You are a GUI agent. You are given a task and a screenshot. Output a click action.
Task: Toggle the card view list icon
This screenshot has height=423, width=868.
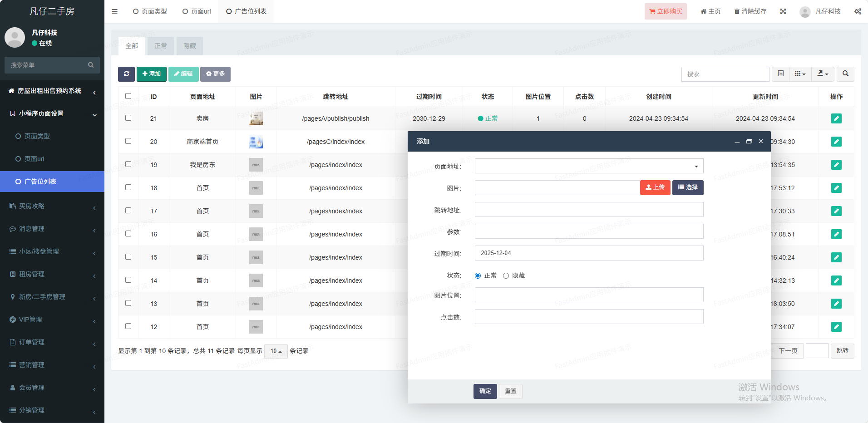(x=781, y=74)
